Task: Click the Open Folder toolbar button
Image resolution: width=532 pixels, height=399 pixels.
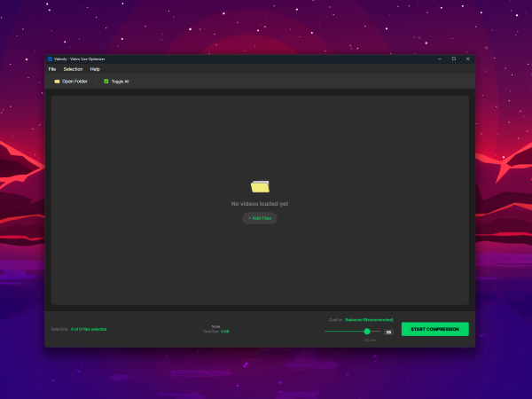Action: [71, 82]
